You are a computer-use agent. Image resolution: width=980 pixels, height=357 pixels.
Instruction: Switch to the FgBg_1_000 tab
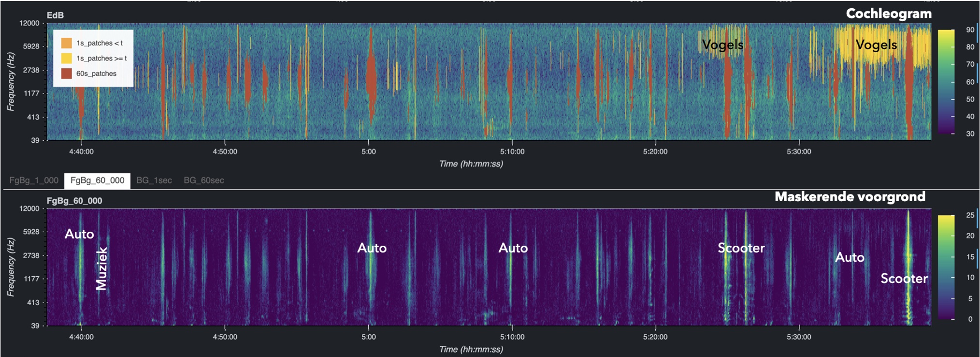pos(34,180)
